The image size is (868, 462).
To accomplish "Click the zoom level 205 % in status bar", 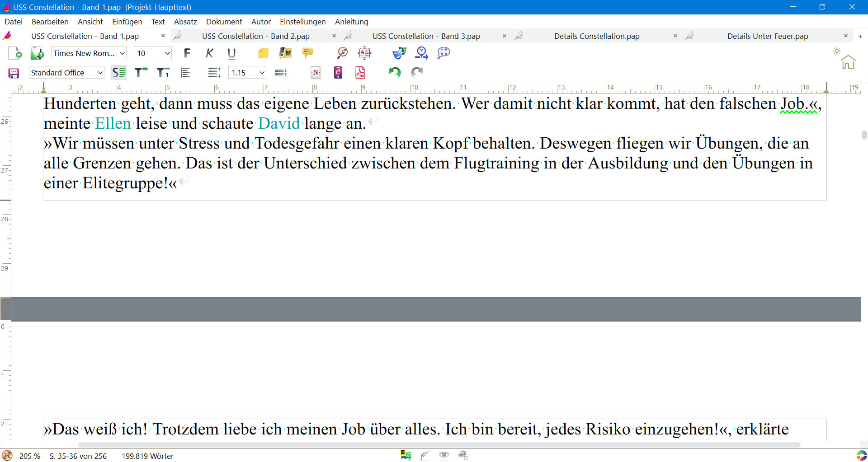I will (30, 456).
